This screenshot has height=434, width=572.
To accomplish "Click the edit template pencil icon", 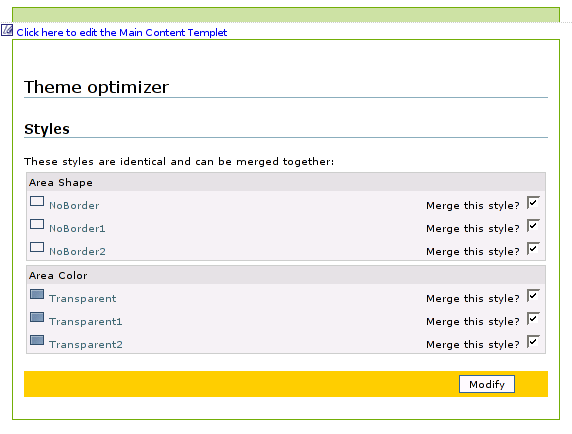I will pyautogui.click(x=7, y=30).
